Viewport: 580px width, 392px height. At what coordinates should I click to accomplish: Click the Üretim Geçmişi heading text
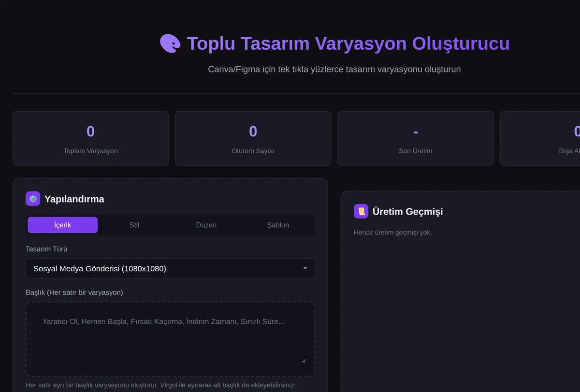[407, 211]
